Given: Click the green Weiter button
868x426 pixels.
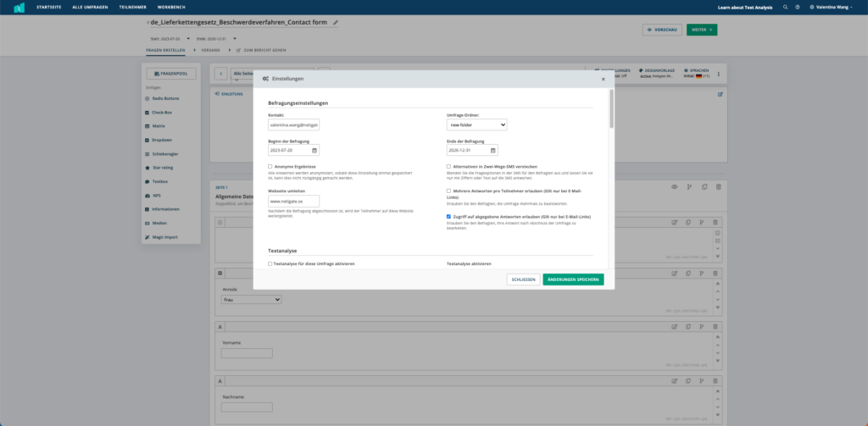Looking at the screenshot, I should (x=701, y=30).
